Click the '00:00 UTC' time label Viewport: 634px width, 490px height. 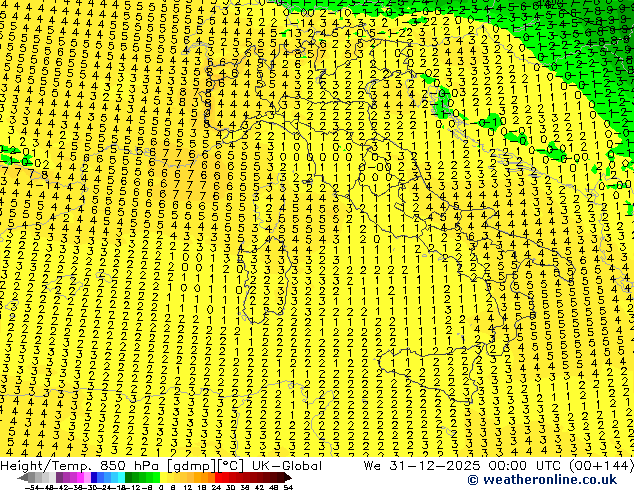coord(527,466)
